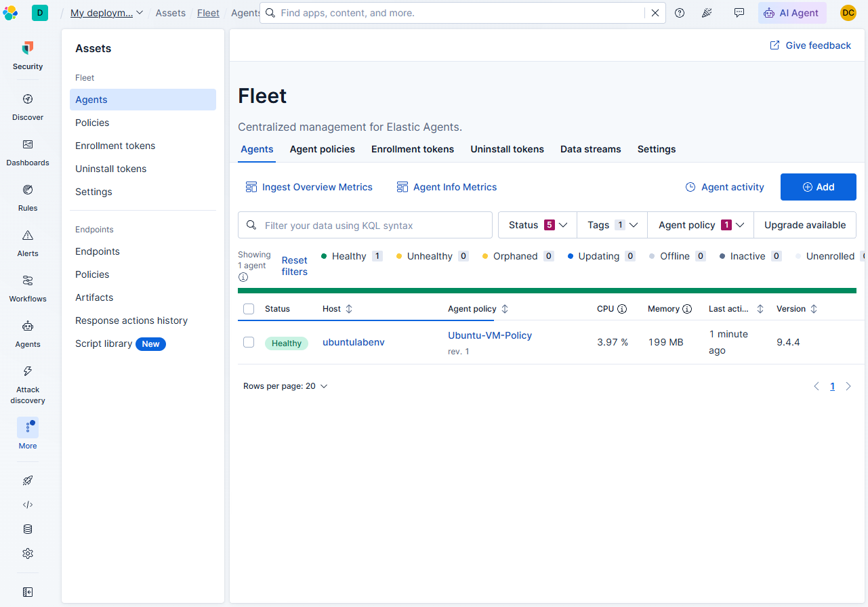The height and width of the screenshot is (607, 868).
Task: Open the Settings tab beside Data streams
Action: click(x=657, y=149)
